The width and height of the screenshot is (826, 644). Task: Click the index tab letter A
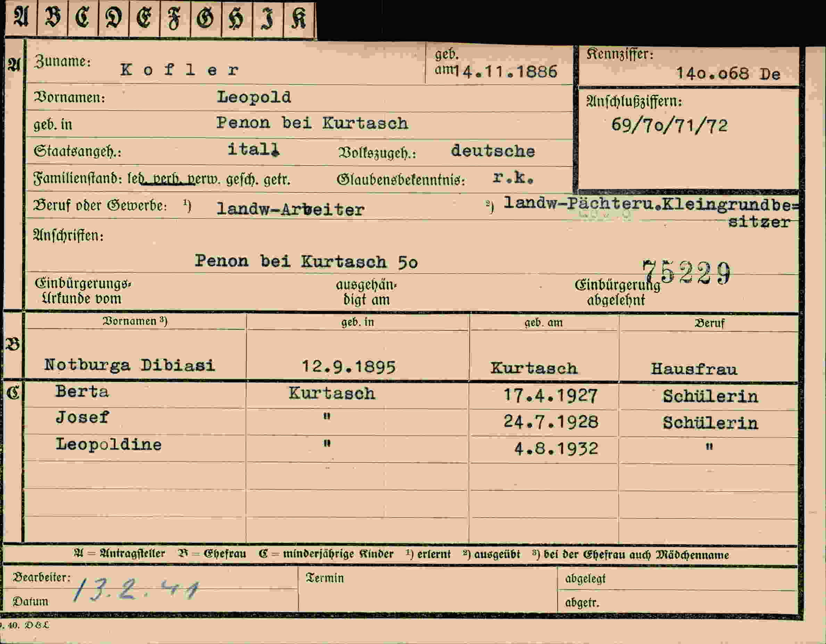[21, 17]
